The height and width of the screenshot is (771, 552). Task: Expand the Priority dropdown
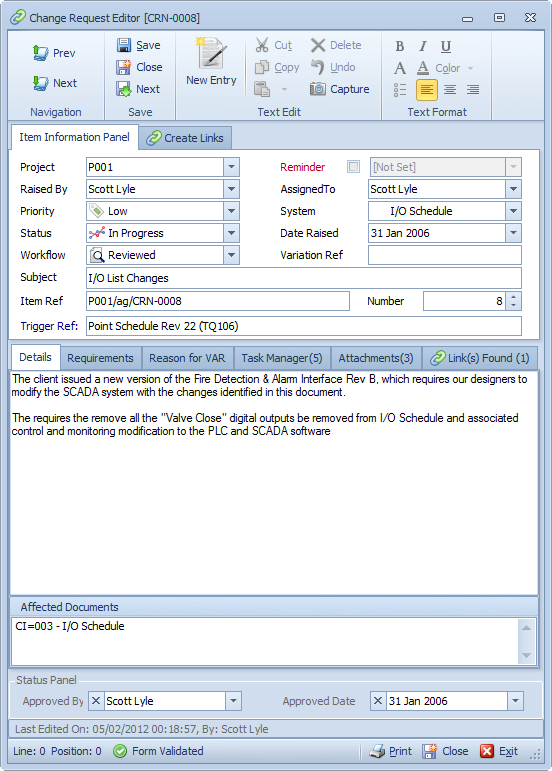tap(231, 211)
